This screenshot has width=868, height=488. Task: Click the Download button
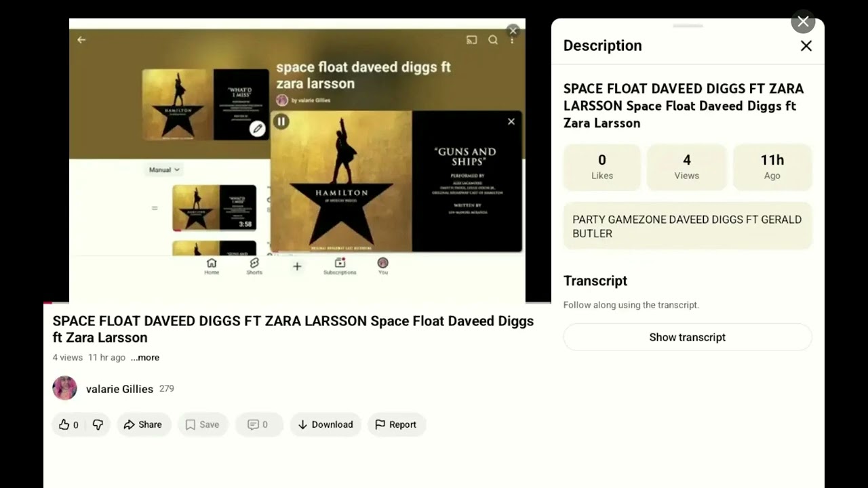(325, 424)
